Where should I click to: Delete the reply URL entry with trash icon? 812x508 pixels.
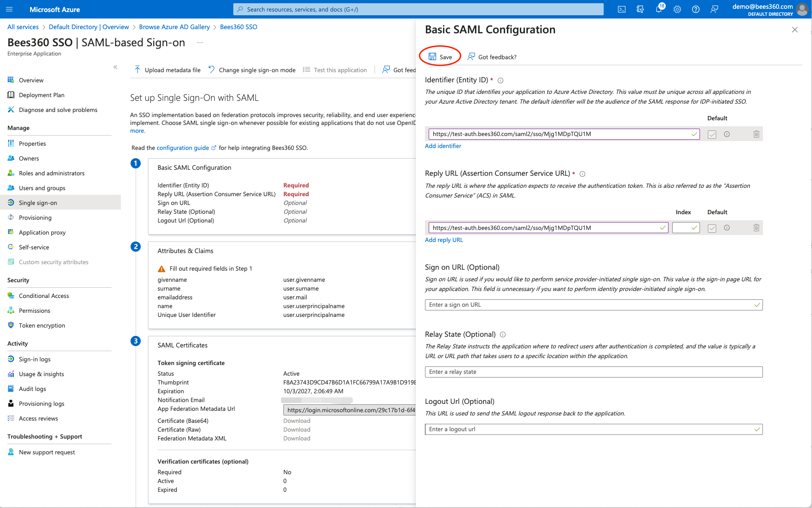coord(756,228)
